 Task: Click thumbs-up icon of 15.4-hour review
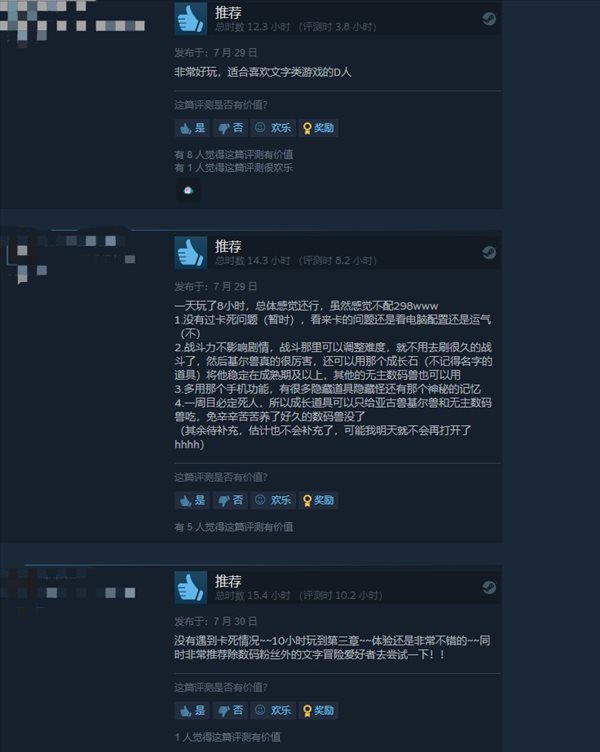pos(191,587)
